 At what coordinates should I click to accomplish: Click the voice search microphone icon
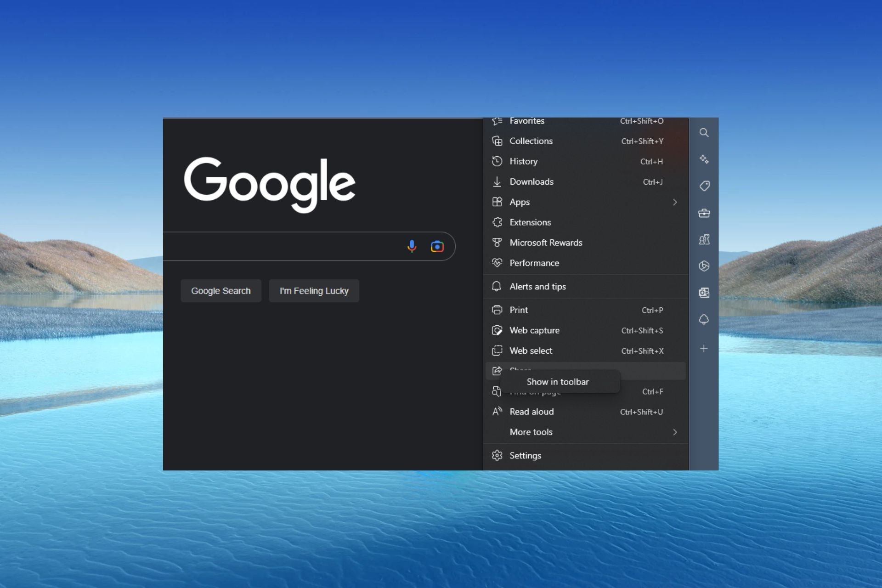pyautogui.click(x=412, y=245)
